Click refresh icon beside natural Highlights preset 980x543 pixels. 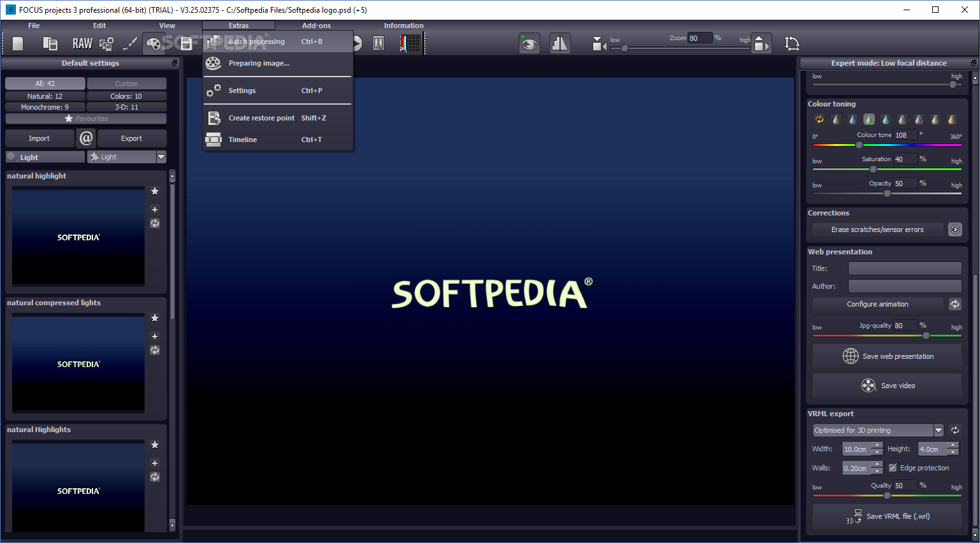(155, 477)
